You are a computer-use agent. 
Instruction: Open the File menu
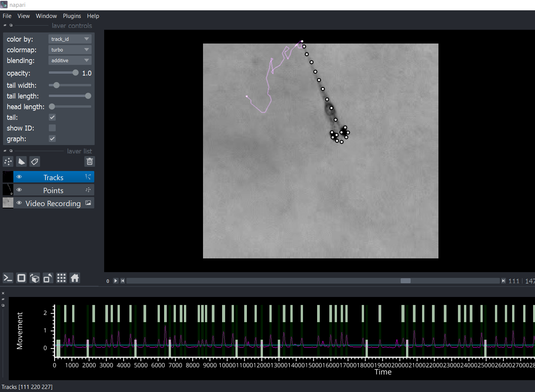tap(7, 16)
